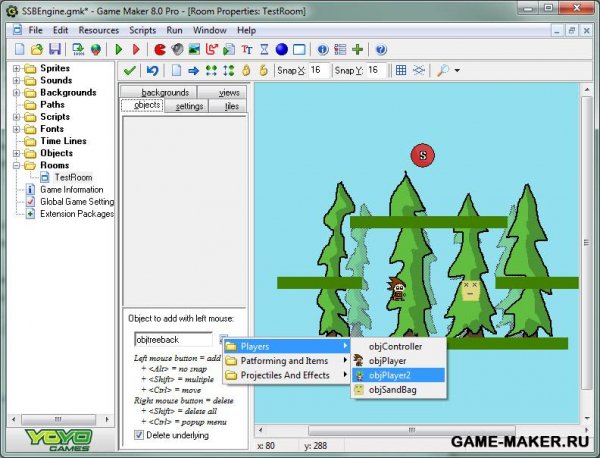
Task: Save the game file
Action: pyautogui.click(x=55, y=49)
